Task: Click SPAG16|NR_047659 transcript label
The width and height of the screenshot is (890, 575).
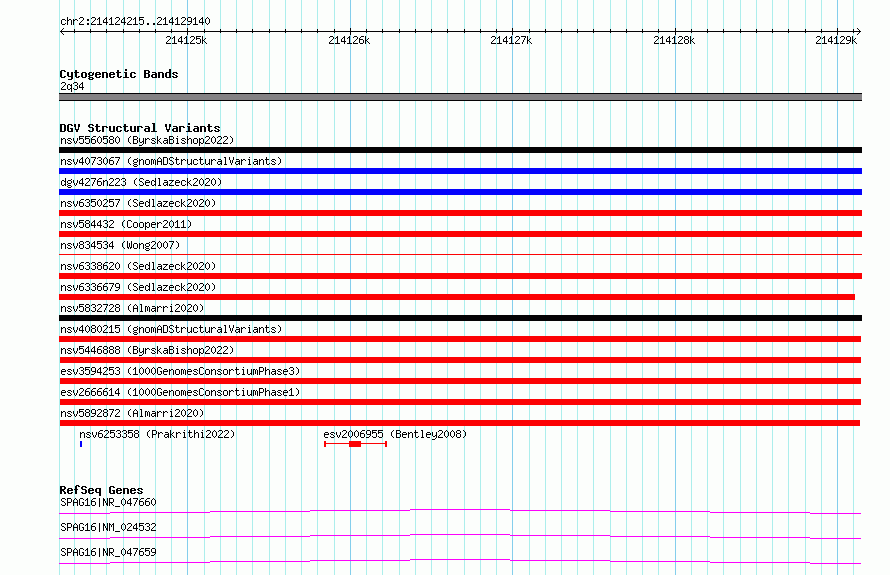Action: (108, 552)
